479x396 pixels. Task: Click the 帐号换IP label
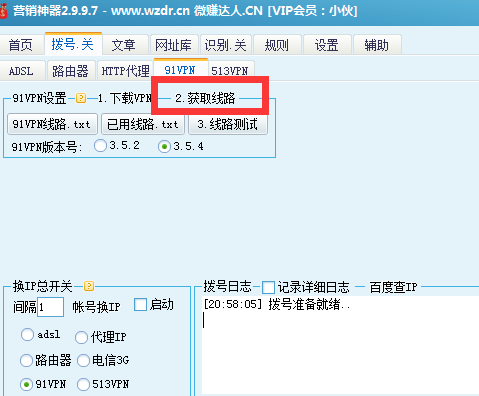click(x=97, y=307)
